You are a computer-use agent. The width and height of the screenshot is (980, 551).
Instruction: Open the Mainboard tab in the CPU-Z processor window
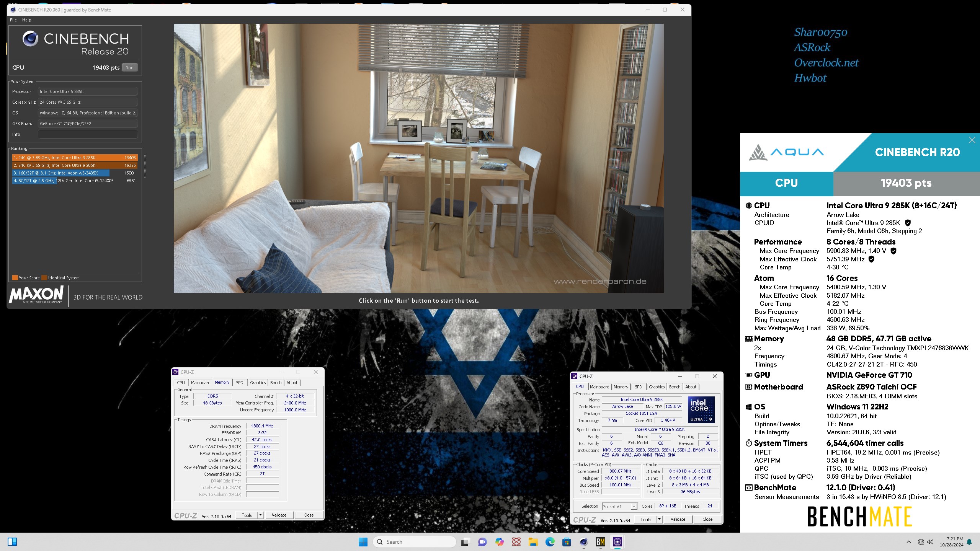599,387
